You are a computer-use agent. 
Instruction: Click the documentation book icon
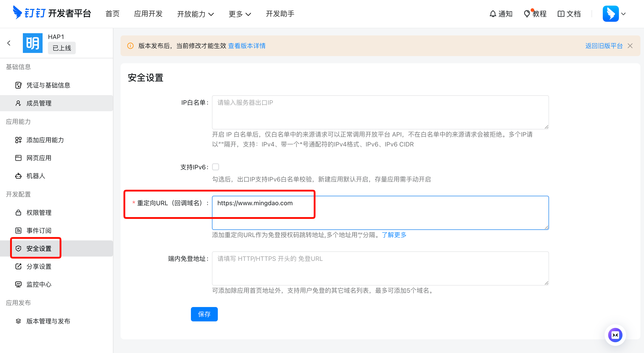(561, 14)
